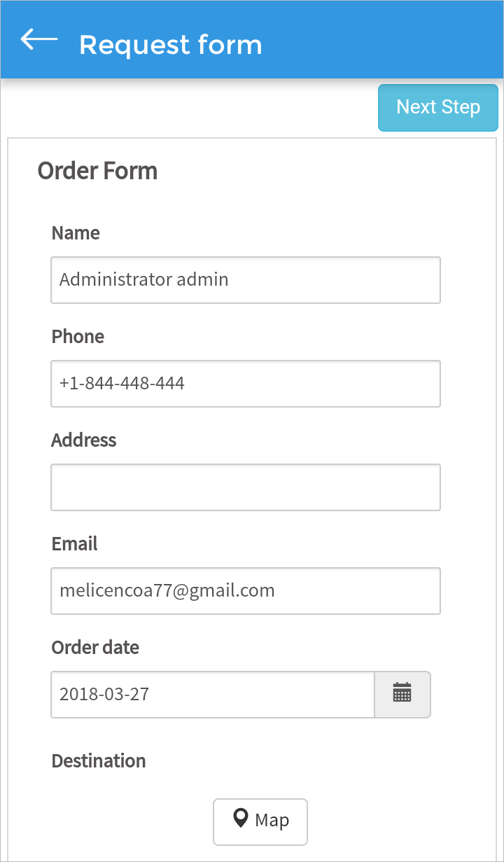Click the Phone field label
The height and width of the screenshot is (862, 504).
point(78,337)
